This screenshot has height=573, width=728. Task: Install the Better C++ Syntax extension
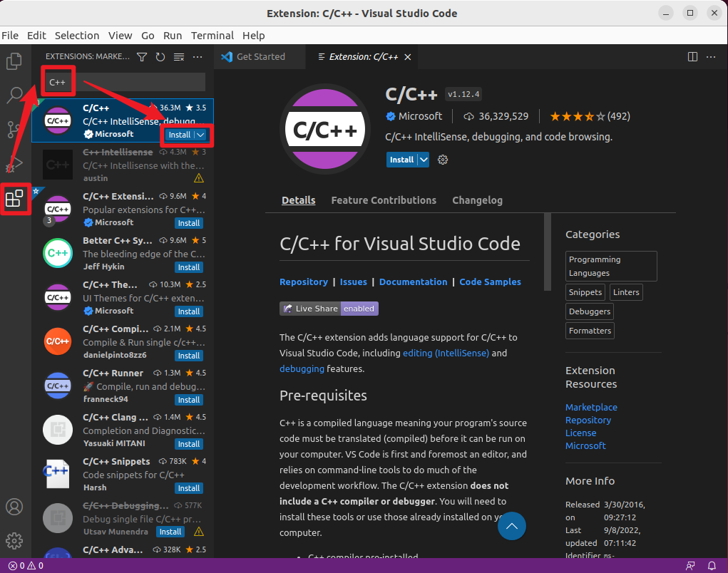click(188, 267)
